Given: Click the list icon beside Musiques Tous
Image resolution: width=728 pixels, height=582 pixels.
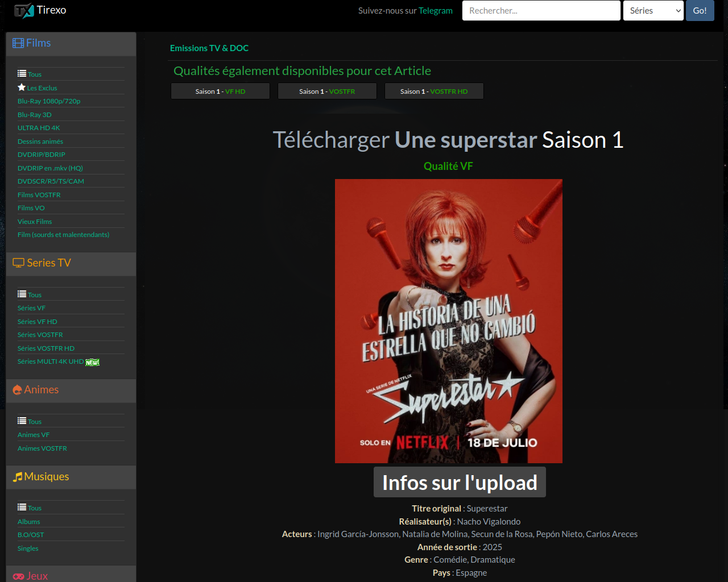Looking at the screenshot, I should 22,508.
